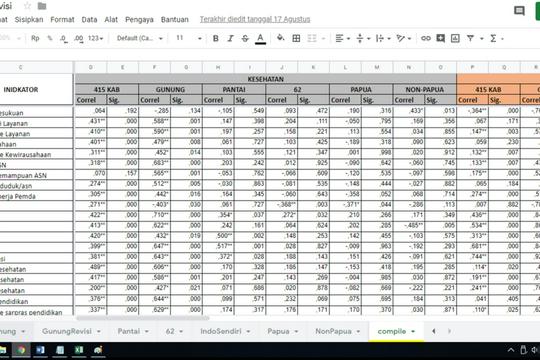540x360 pixels.
Task: Switch to NonPapua sheet tab
Action: tap(333, 331)
